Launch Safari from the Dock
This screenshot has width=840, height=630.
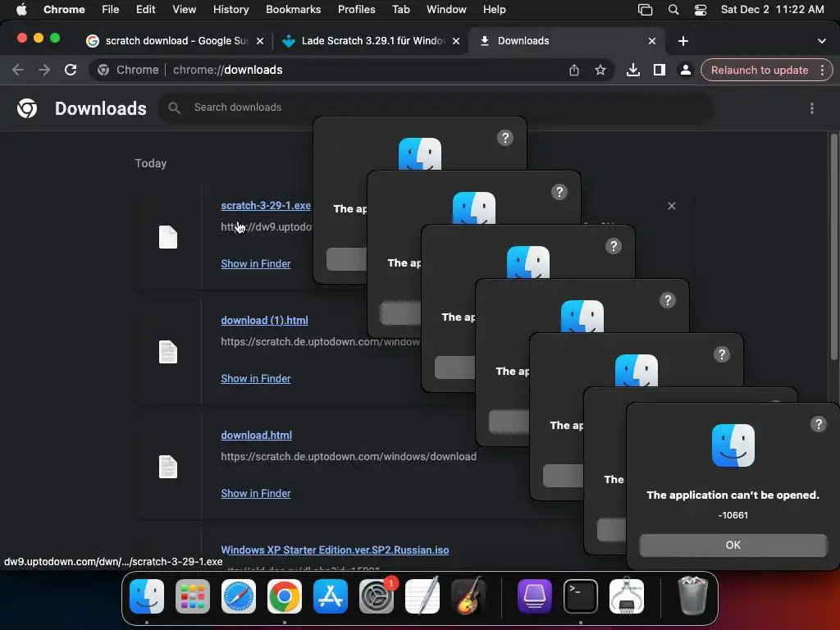point(239,596)
